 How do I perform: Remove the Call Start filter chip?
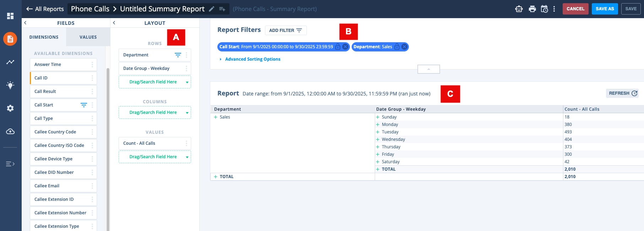345,47
